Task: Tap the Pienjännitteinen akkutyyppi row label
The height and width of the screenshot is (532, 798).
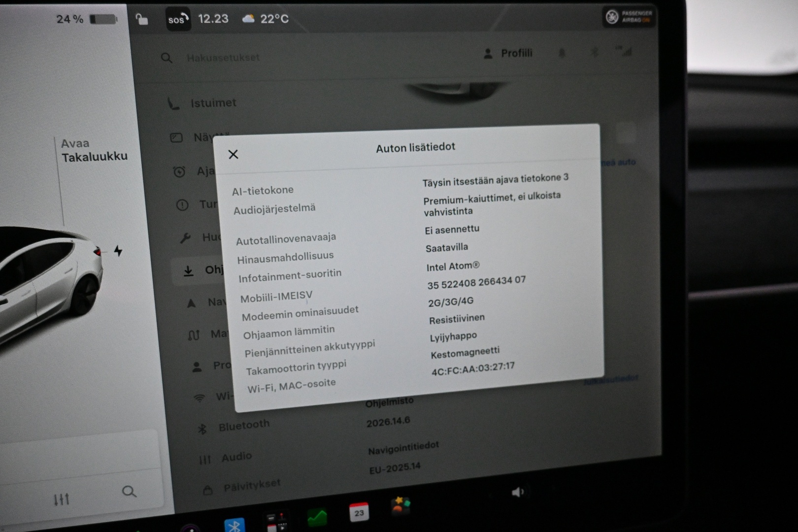Action: [x=310, y=348]
